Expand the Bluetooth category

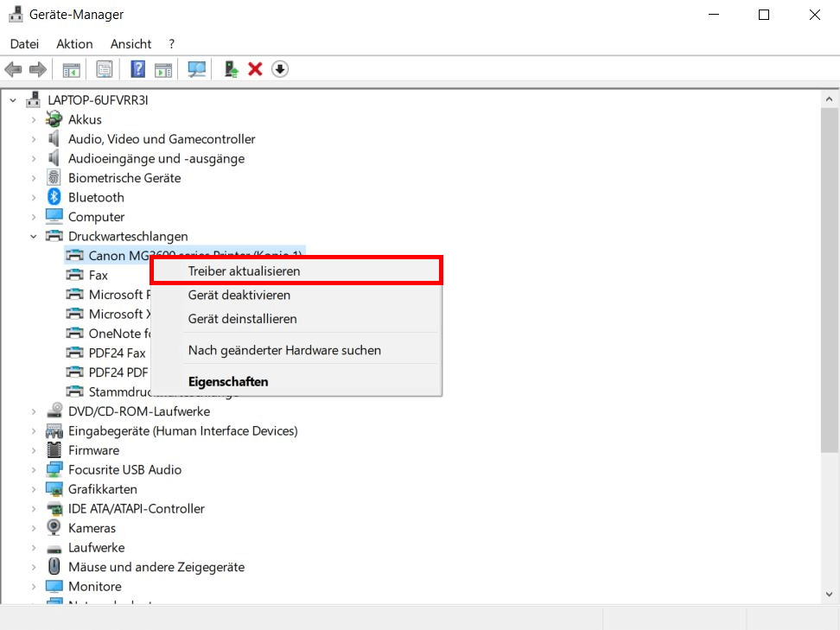(33, 197)
